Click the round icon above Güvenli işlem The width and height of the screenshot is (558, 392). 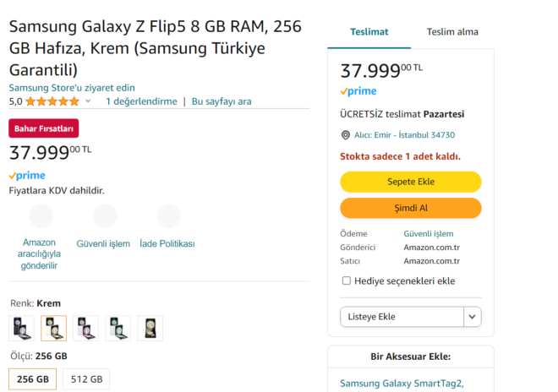(x=105, y=216)
